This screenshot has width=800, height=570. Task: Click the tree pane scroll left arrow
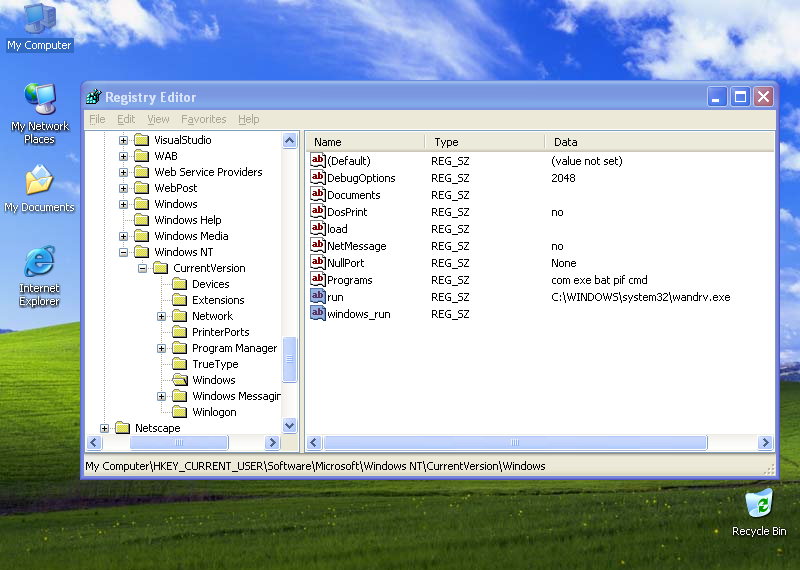94,442
